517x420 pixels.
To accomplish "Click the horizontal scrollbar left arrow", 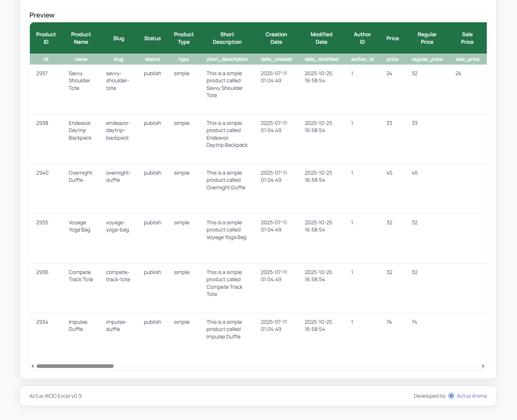I will click(x=33, y=366).
